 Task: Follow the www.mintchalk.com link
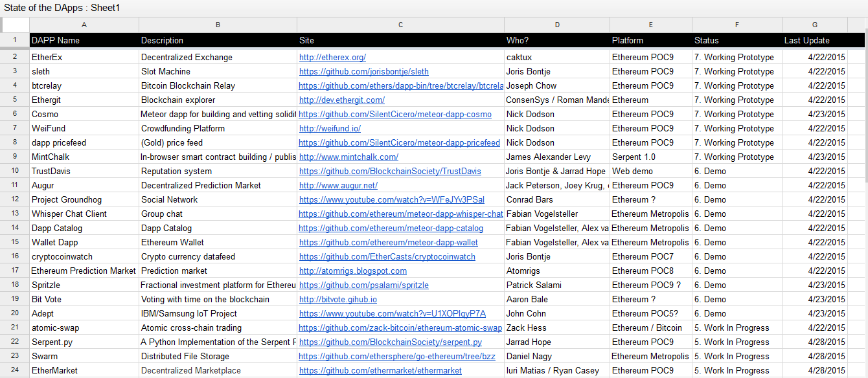(x=348, y=157)
